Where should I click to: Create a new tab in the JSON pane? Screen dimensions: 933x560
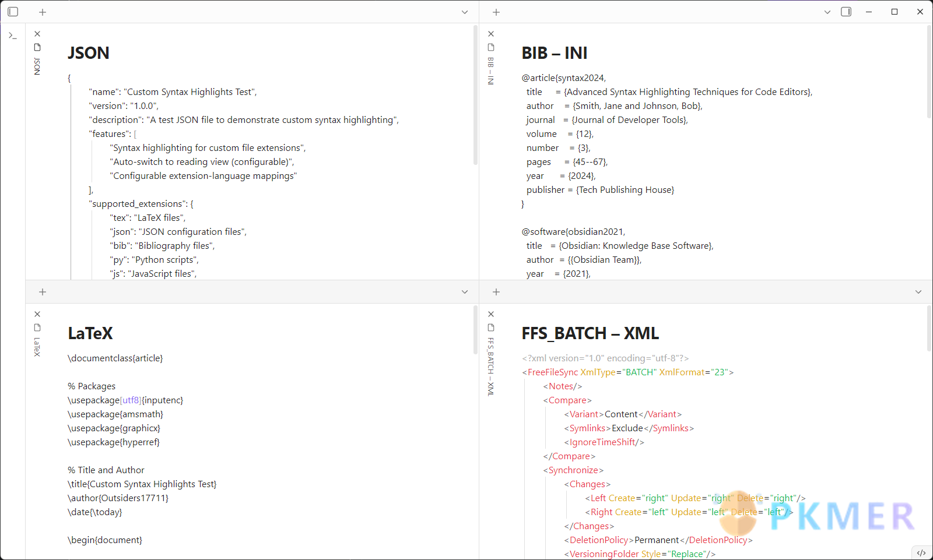click(x=42, y=12)
